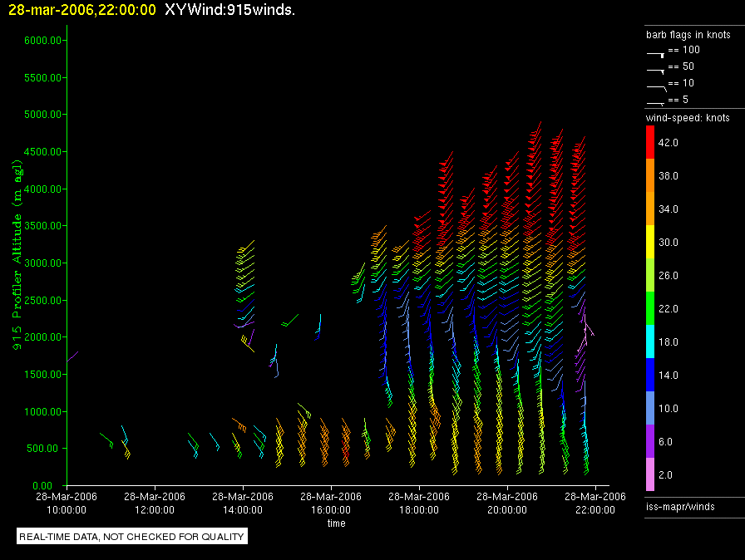This screenshot has width=745, height=560.
Task: Click the pink 2.0 knots color swatch
Action: [651, 475]
